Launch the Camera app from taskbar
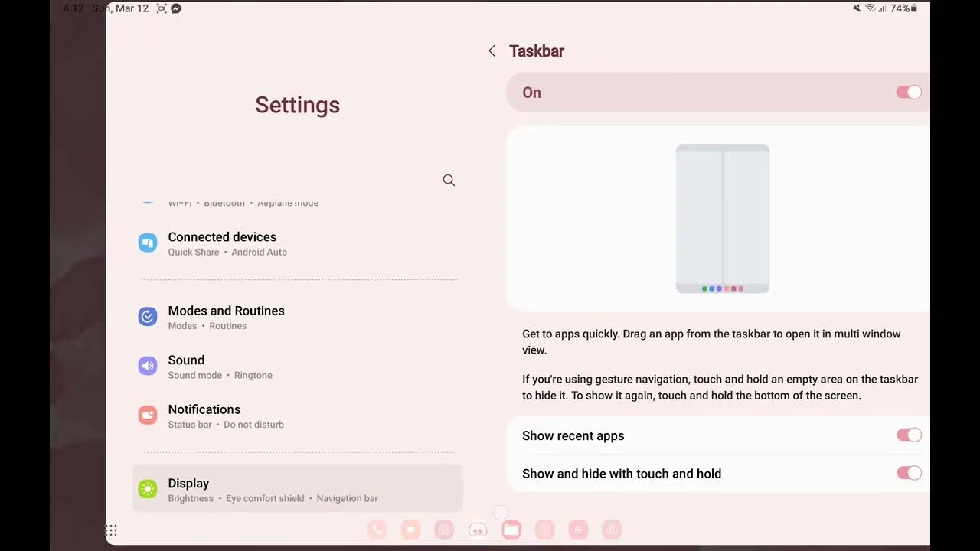The image size is (980, 551). coord(612,530)
